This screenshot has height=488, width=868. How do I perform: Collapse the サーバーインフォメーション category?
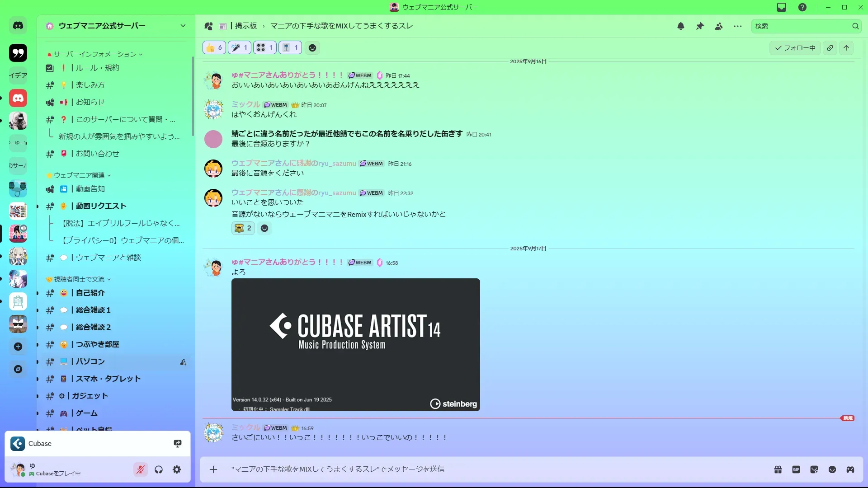click(95, 54)
